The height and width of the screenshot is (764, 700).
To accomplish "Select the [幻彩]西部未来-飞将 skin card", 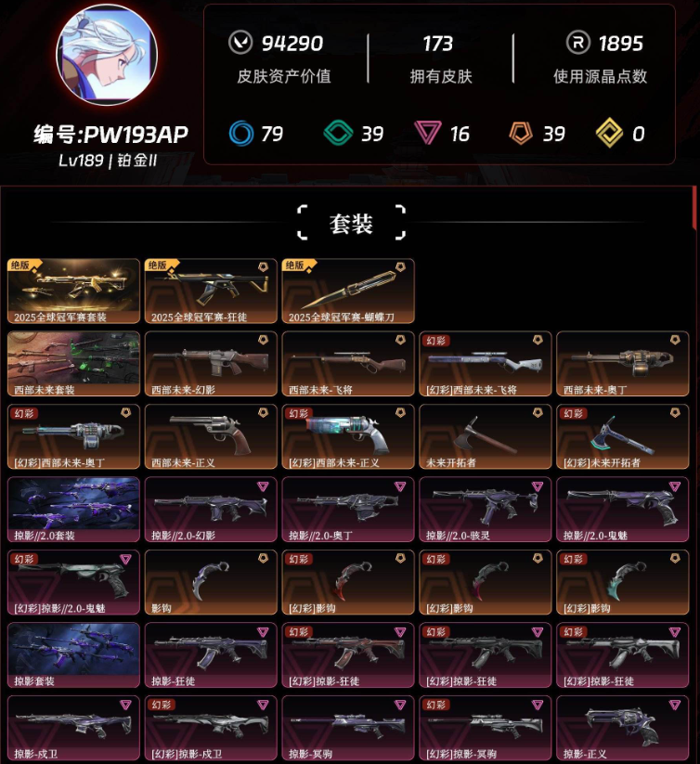I will click(486, 364).
